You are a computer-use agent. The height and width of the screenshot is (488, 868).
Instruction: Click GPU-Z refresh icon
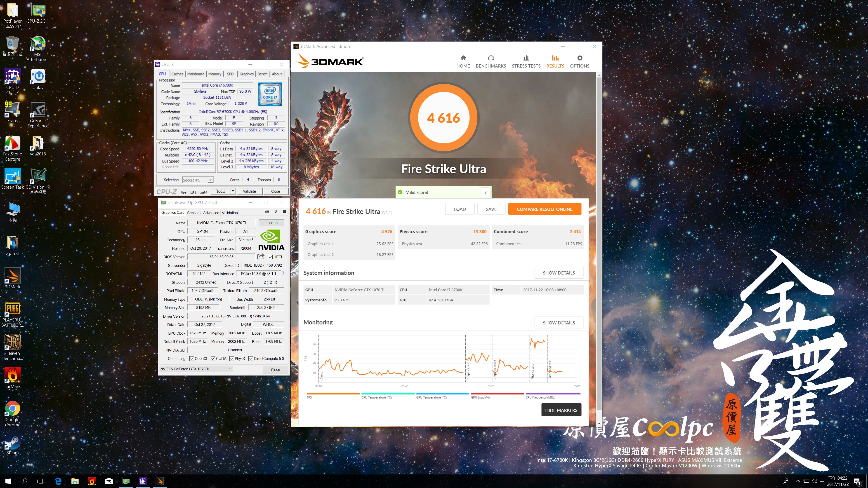point(276,212)
